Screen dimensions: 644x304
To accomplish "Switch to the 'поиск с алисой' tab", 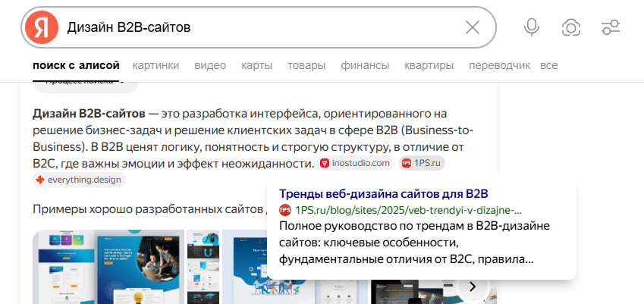I will (x=76, y=66).
